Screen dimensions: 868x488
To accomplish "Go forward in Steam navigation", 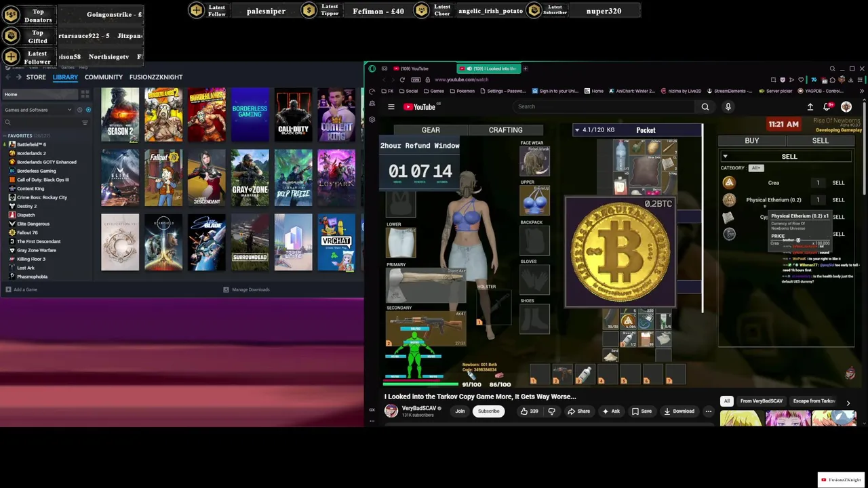I will click(x=19, y=77).
